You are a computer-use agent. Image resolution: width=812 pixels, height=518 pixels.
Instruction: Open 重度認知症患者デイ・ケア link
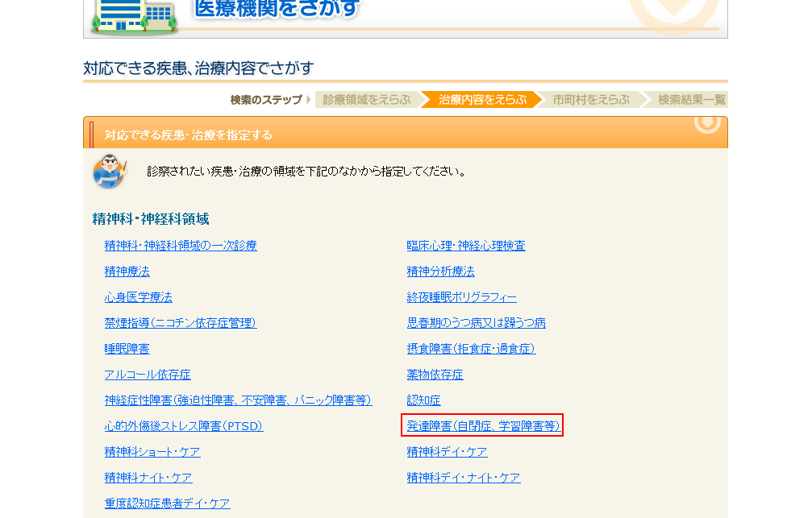coord(167,503)
